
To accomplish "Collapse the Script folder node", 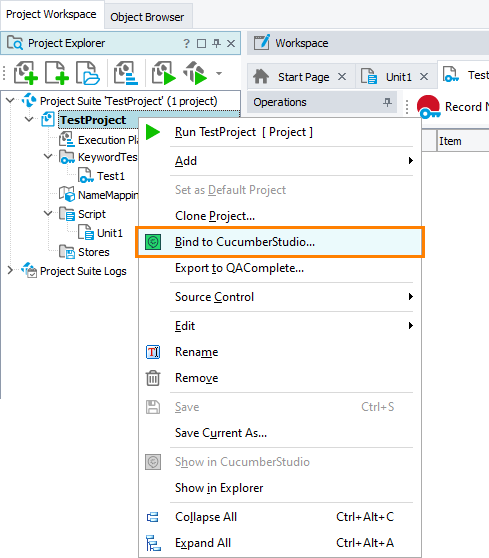I will pos(48,214).
